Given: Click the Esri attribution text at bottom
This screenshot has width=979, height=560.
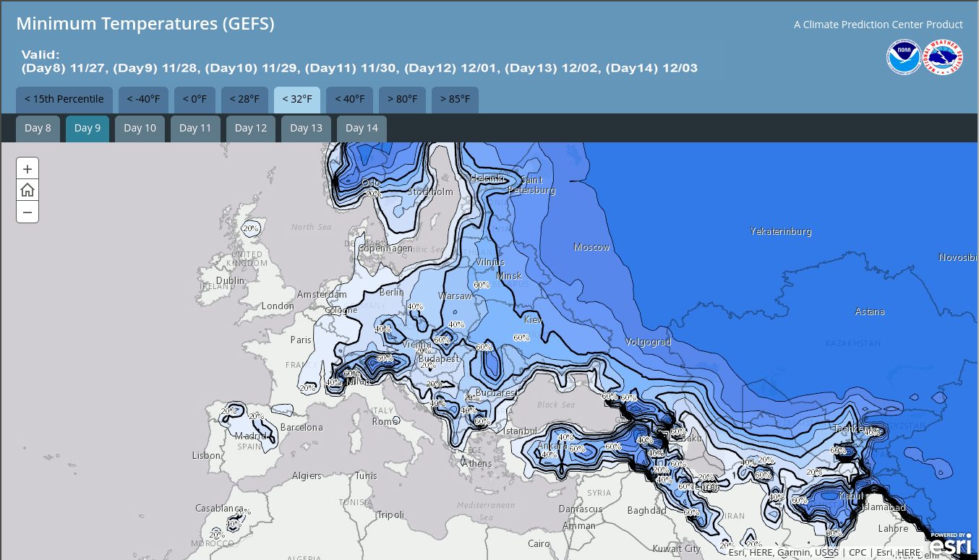Looking at the screenshot, I should tap(824, 553).
